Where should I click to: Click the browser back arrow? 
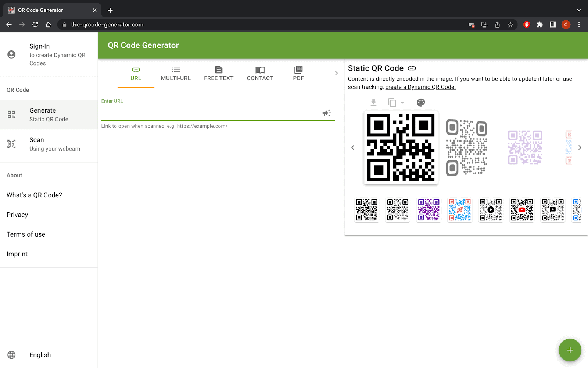(9, 25)
